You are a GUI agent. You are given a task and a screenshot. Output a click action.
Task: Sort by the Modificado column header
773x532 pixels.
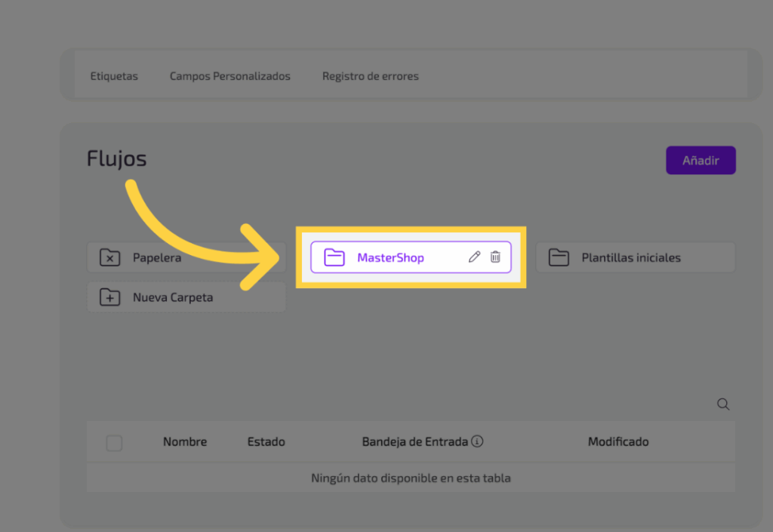618,442
